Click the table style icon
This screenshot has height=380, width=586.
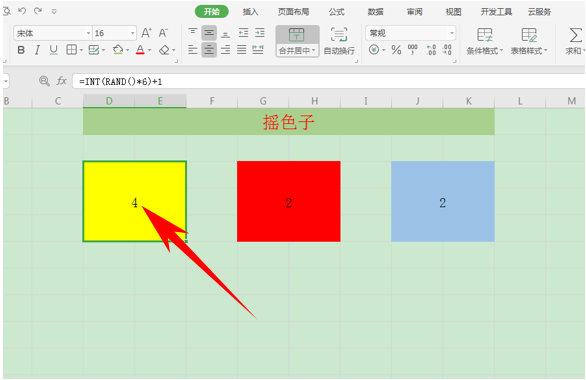pyautogui.click(x=529, y=41)
